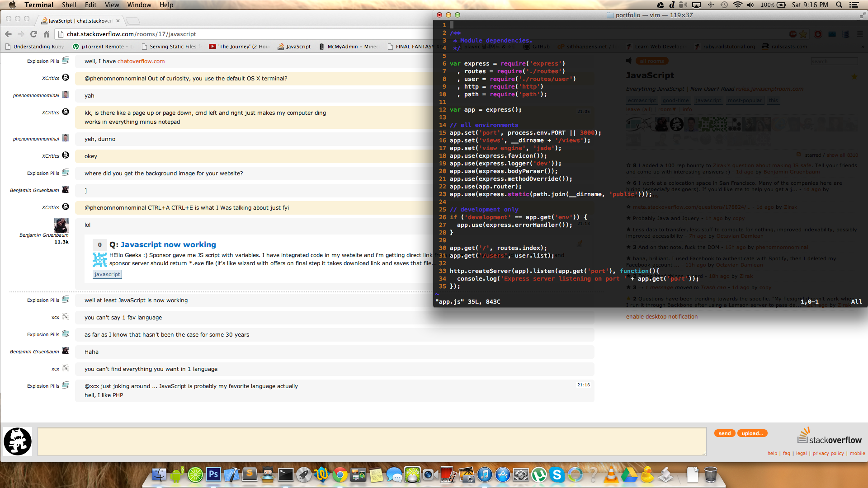Open the Help menu
868x488 pixels.
point(166,5)
